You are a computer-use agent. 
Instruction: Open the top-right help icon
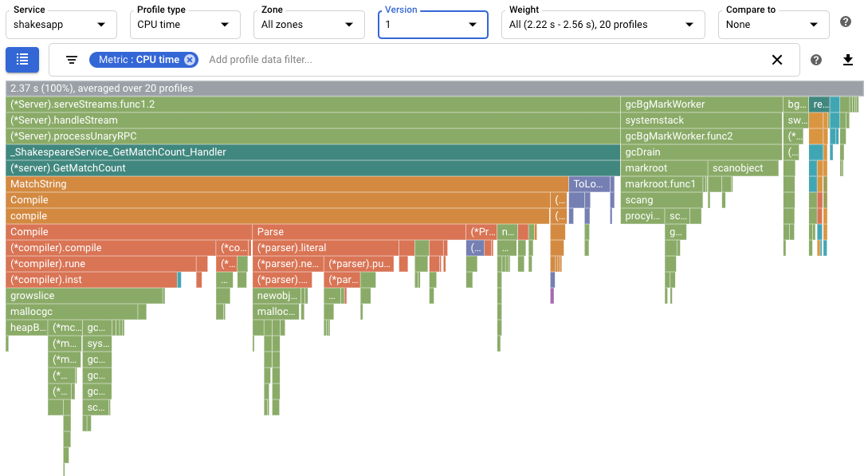click(846, 22)
